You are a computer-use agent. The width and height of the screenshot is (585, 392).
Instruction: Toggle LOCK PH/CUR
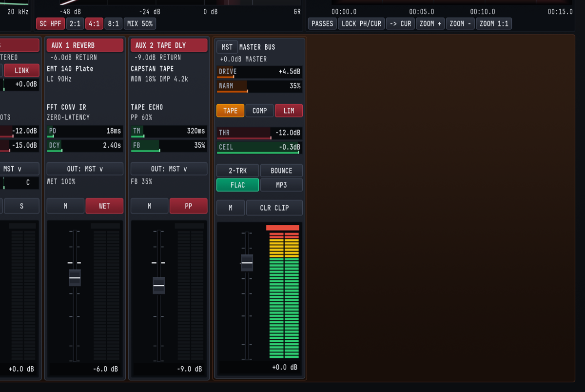[361, 23]
